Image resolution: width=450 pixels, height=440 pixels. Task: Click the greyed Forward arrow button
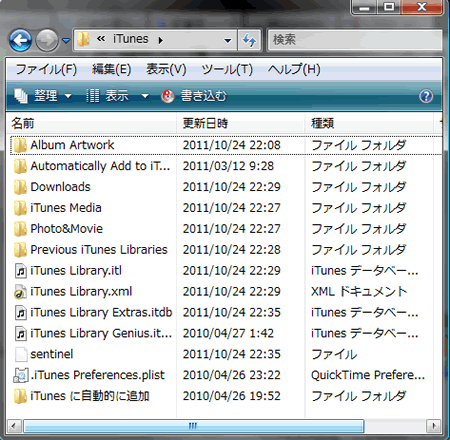[x=47, y=40]
